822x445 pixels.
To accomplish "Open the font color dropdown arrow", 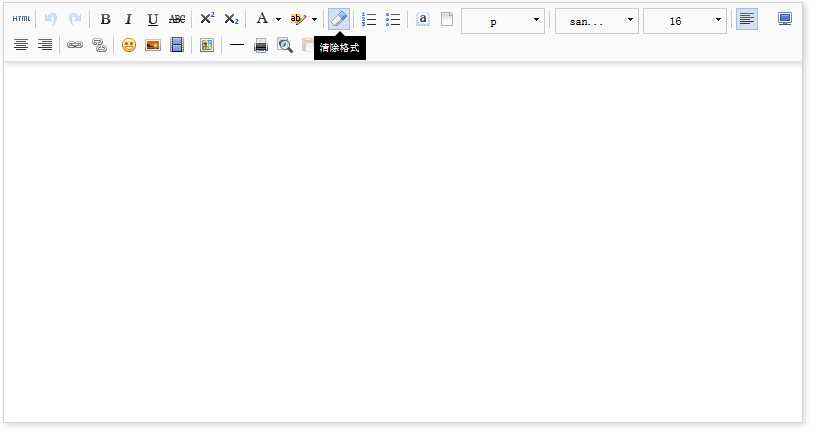I will [278, 19].
